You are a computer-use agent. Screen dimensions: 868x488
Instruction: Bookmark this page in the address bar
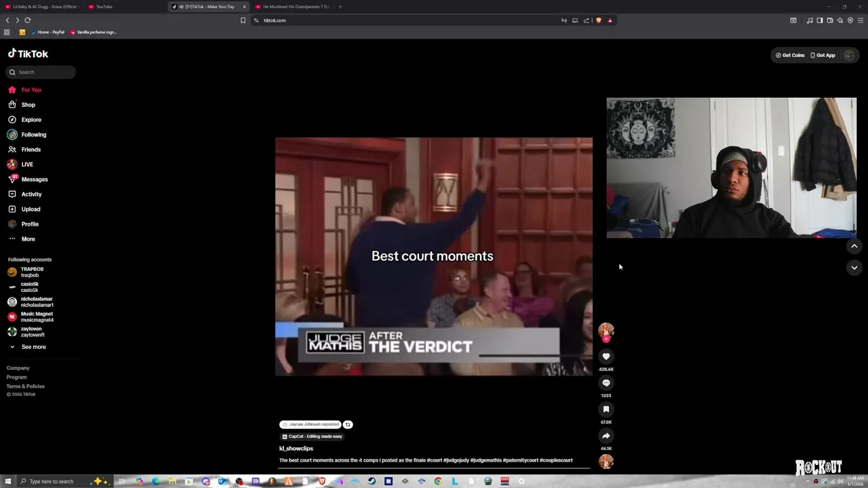coord(243,20)
